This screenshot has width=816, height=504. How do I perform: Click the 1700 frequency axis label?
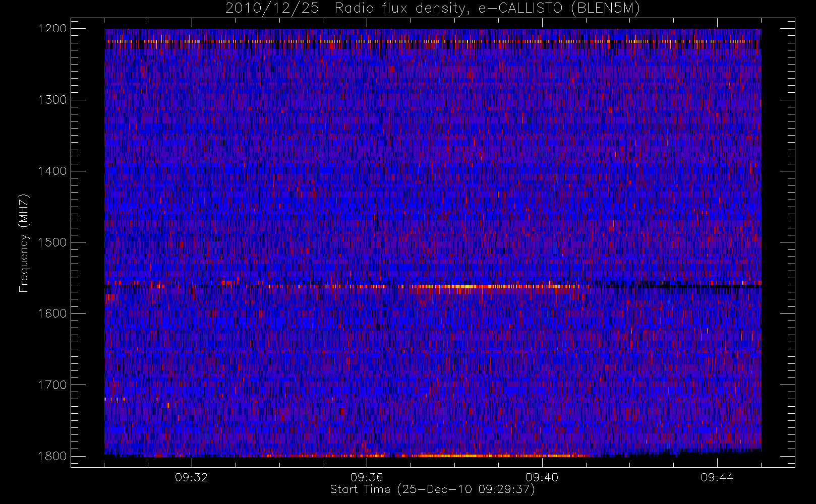point(52,385)
